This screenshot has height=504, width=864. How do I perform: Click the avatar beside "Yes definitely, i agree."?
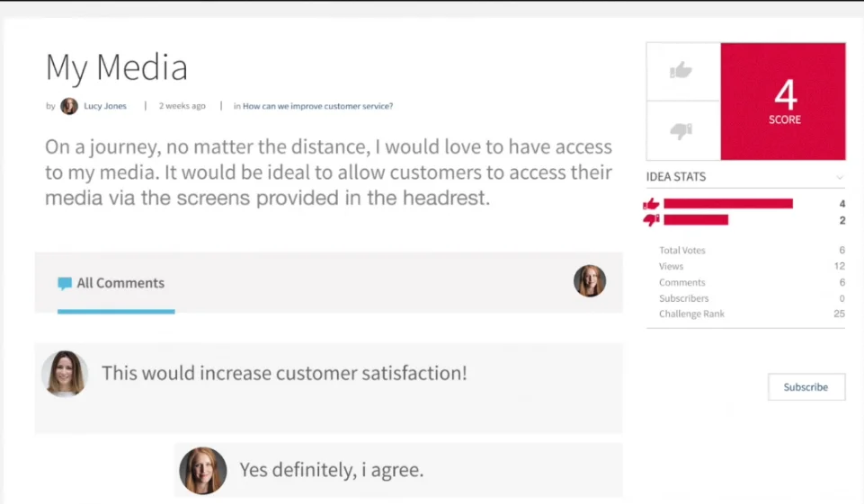coord(202,470)
